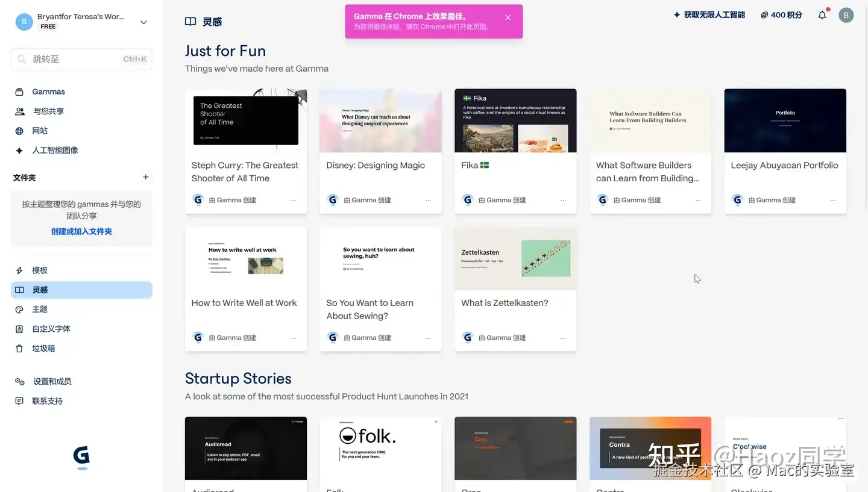Image resolution: width=868 pixels, height=492 pixels.
Task: Click the plus icon beside 文件夹
Action: tap(145, 177)
